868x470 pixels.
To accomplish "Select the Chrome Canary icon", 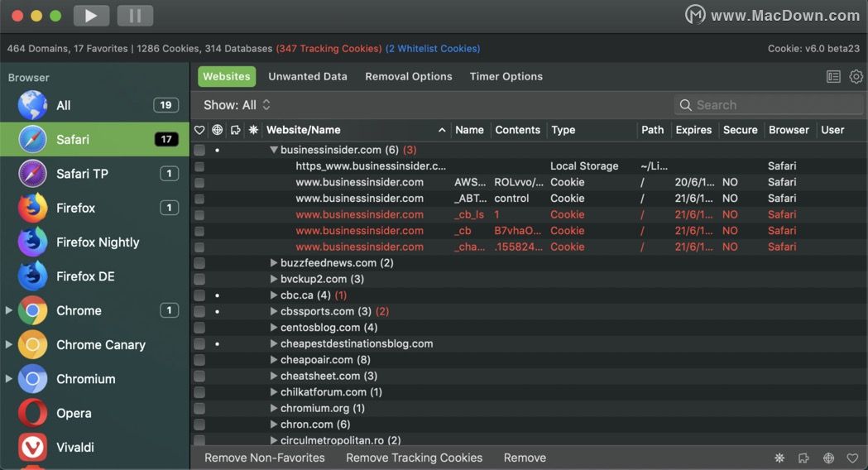I will (32, 345).
